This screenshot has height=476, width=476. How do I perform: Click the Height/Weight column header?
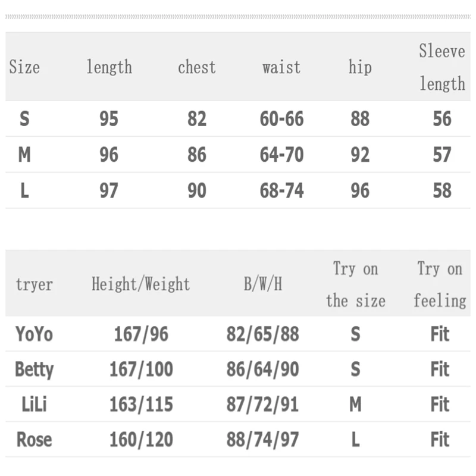pyautogui.click(x=140, y=284)
